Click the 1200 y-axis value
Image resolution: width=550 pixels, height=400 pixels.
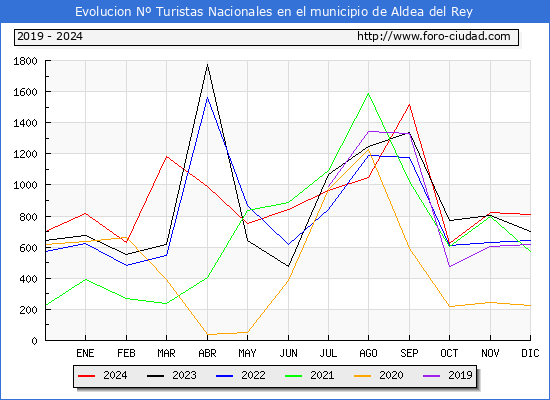click(25, 154)
